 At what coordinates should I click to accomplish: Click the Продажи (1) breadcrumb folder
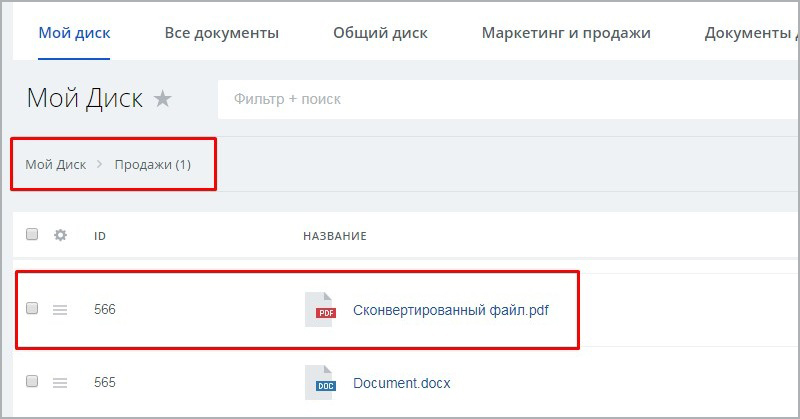click(x=152, y=164)
